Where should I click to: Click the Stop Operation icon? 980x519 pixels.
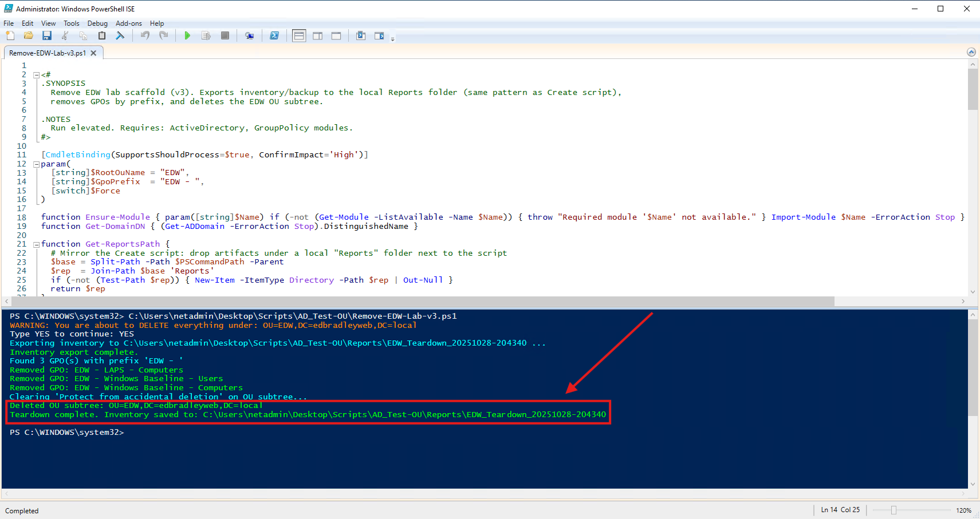225,35
